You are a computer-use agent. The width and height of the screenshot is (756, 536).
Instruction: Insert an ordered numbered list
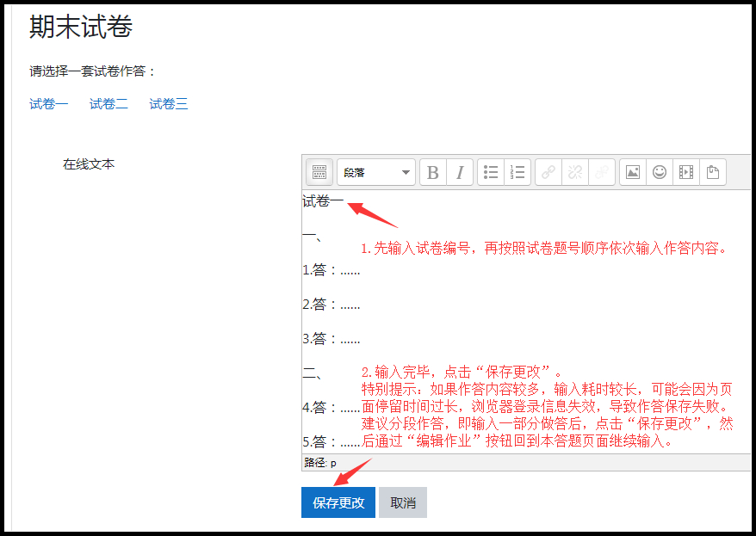(x=517, y=172)
